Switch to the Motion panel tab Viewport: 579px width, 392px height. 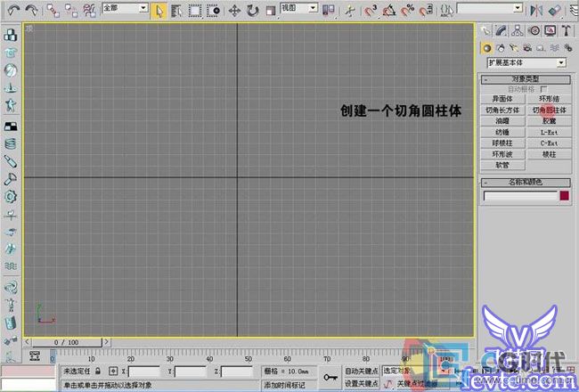pyautogui.click(x=534, y=30)
